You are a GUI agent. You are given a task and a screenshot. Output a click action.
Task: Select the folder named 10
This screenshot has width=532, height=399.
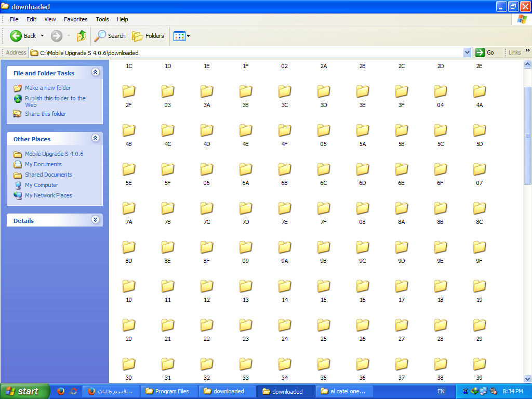click(129, 291)
